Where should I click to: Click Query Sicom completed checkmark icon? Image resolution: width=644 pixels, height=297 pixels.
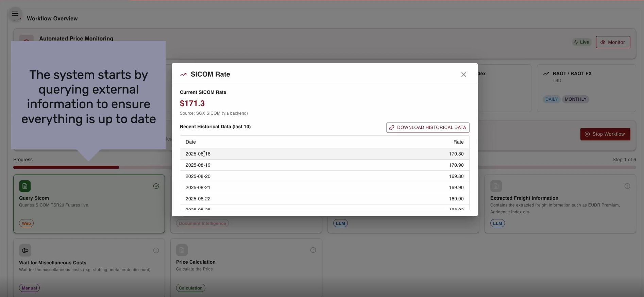(156, 186)
